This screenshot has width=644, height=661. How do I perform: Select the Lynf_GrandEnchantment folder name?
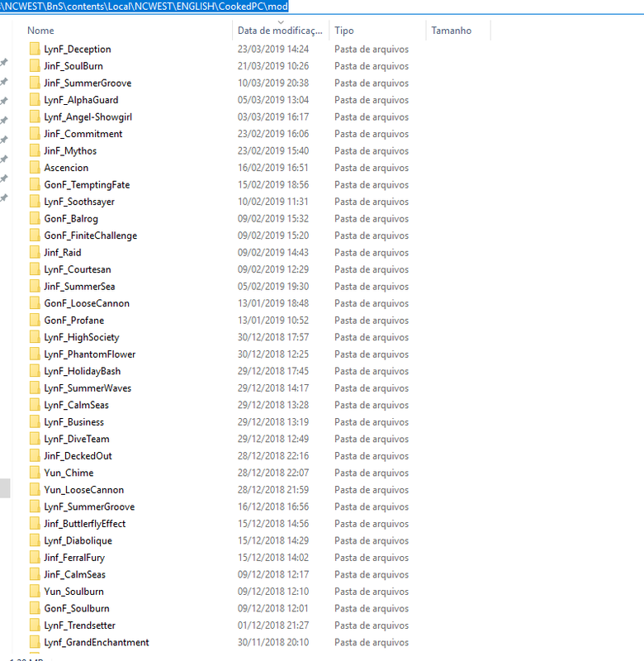(x=97, y=642)
